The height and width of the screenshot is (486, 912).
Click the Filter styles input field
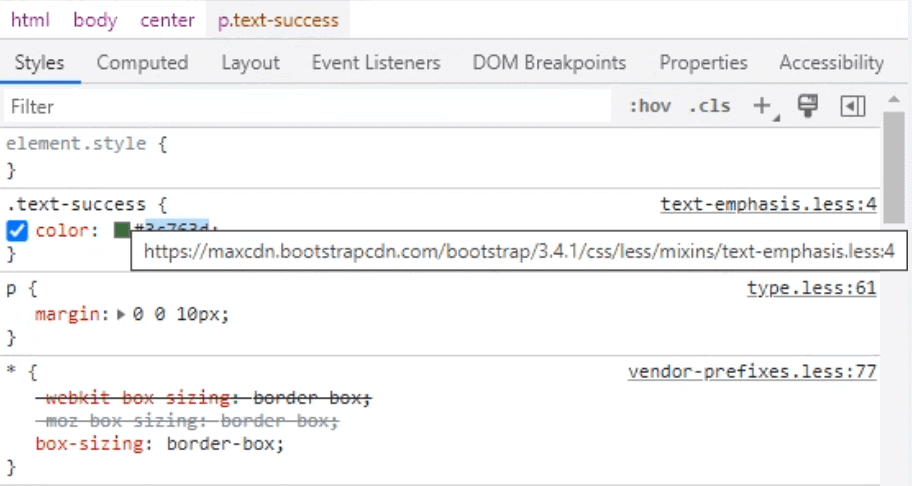point(300,106)
